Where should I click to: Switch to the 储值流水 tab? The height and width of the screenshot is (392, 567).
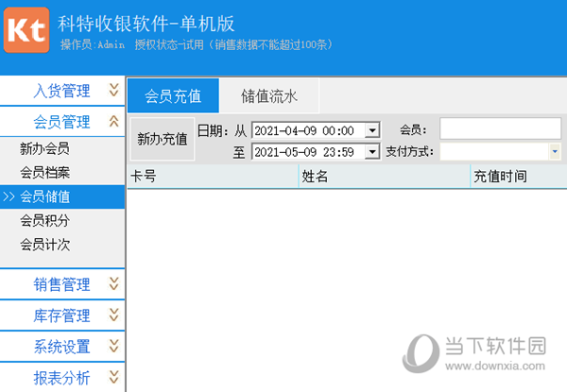click(269, 95)
